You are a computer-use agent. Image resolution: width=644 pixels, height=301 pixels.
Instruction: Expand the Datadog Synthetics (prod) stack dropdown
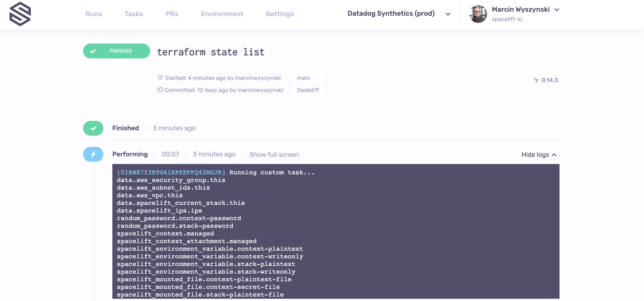(448, 14)
